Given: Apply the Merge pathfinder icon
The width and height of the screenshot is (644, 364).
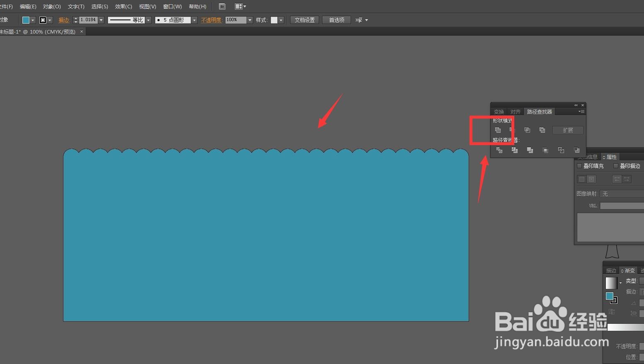Looking at the screenshot, I should tap(530, 150).
